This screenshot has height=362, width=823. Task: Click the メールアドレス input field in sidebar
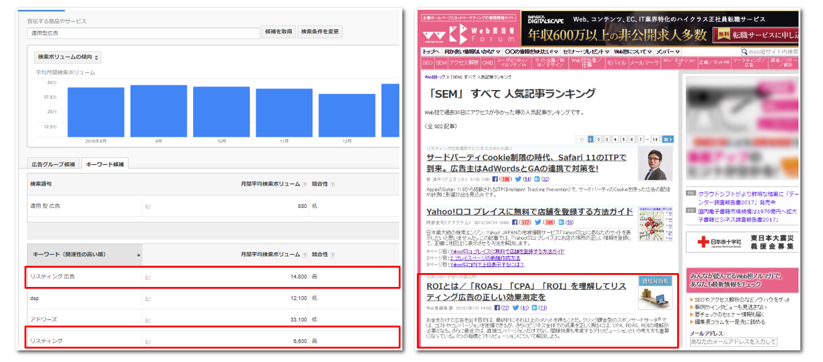tap(734, 342)
